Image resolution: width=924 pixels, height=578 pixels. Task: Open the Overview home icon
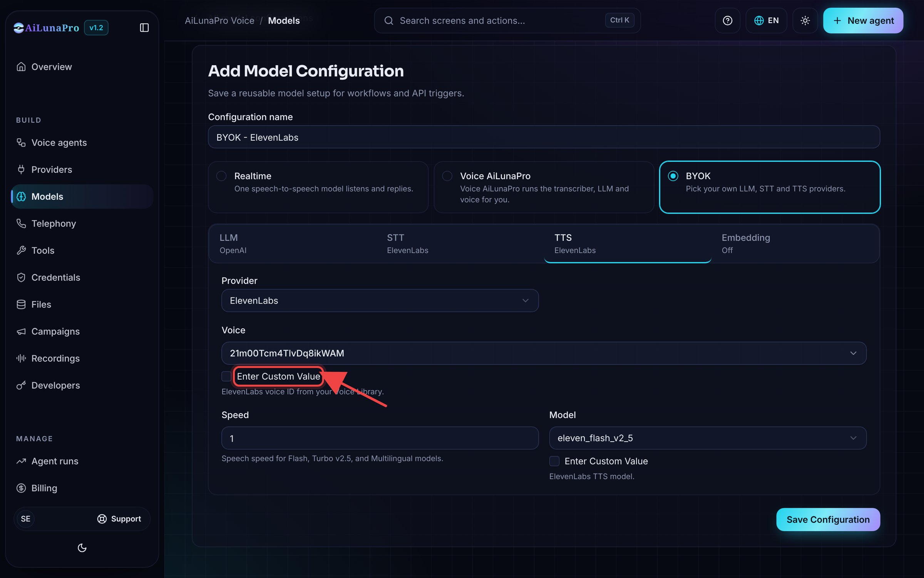pos(21,67)
